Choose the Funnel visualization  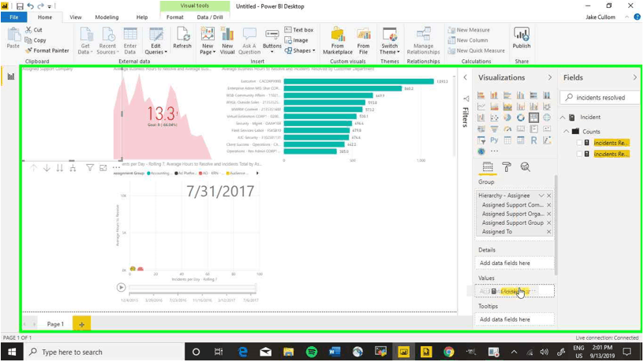click(495, 129)
